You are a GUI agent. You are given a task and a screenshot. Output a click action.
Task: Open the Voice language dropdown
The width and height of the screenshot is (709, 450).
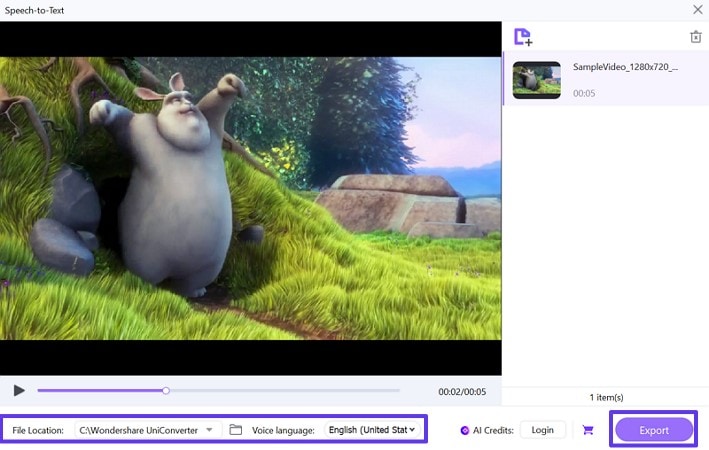373,430
